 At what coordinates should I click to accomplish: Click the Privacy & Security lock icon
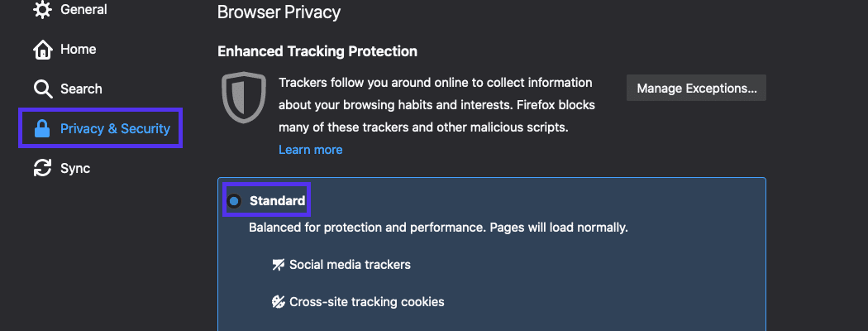pos(42,128)
